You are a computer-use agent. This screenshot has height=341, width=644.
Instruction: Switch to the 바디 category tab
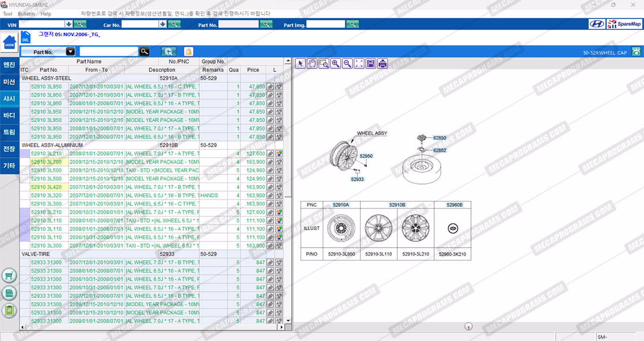9,116
